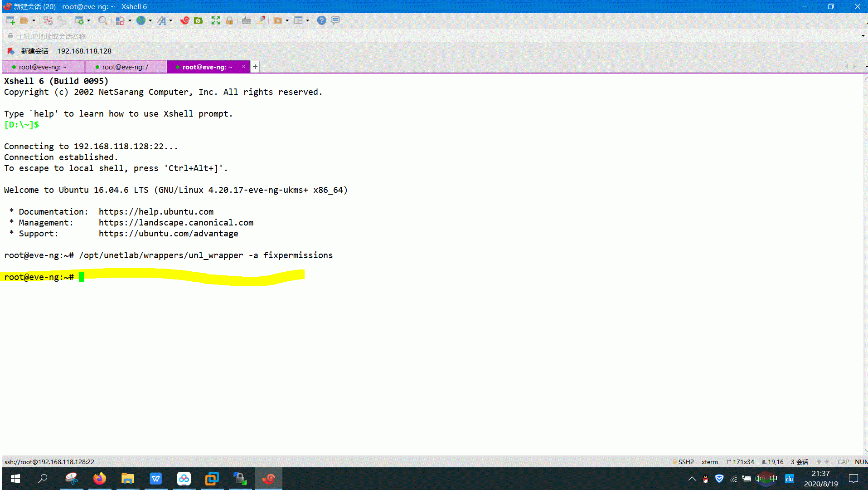Click the 171x34 terminal size indicator
The image size is (868, 490).
741,462
